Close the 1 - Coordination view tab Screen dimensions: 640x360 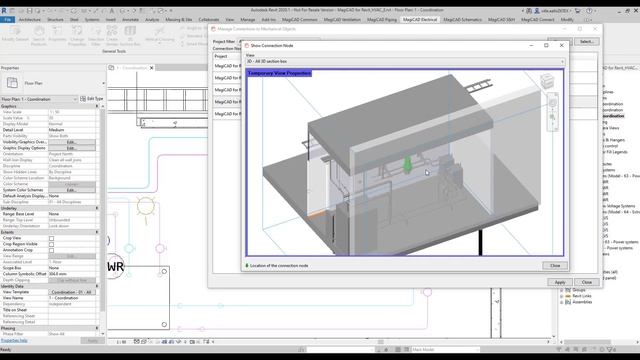tap(152, 68)
